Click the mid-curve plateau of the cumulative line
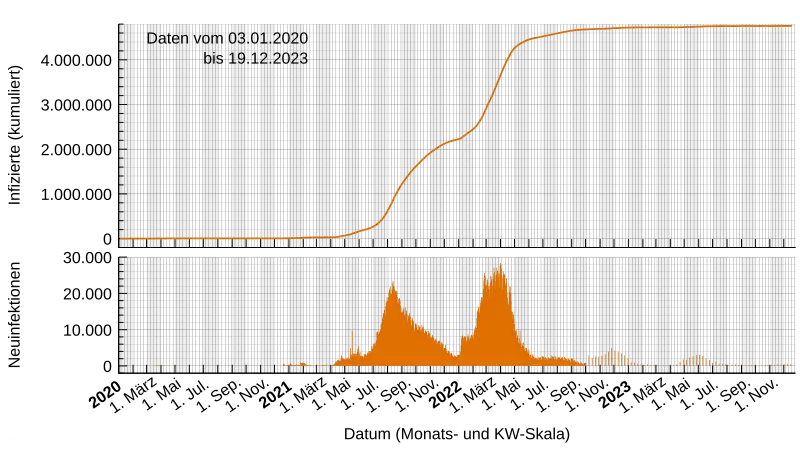The image size is (800, 450). tap(455, 140)
